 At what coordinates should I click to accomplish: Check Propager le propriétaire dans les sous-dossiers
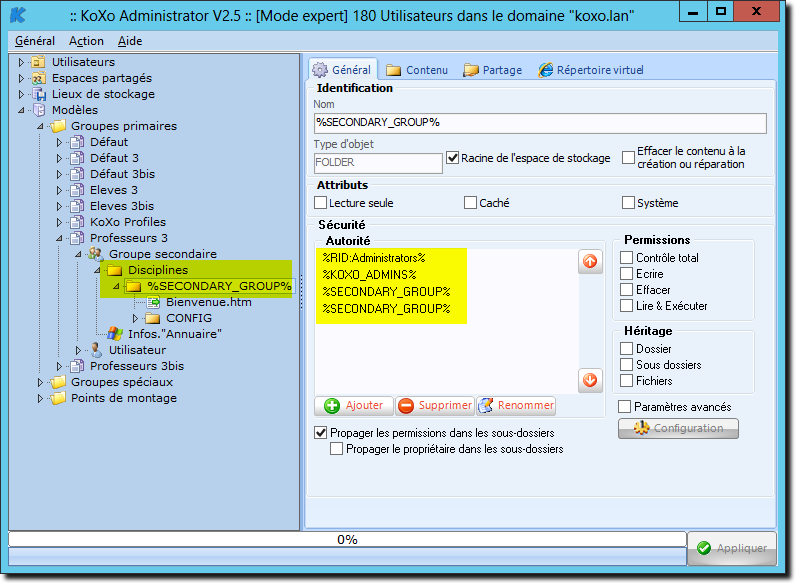tap(336, 449)
